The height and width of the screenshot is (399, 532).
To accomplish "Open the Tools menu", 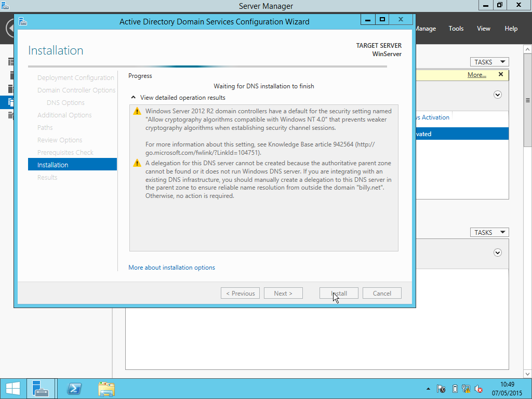I will [456, 29].
